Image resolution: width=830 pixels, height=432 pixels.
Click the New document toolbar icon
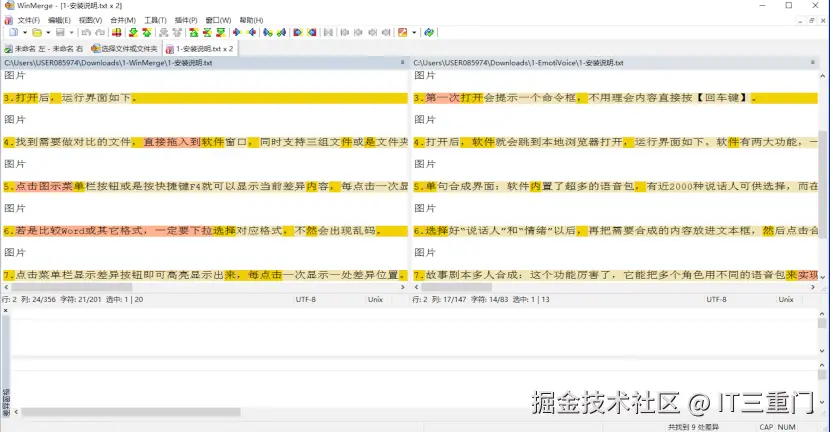pos(13,32)
